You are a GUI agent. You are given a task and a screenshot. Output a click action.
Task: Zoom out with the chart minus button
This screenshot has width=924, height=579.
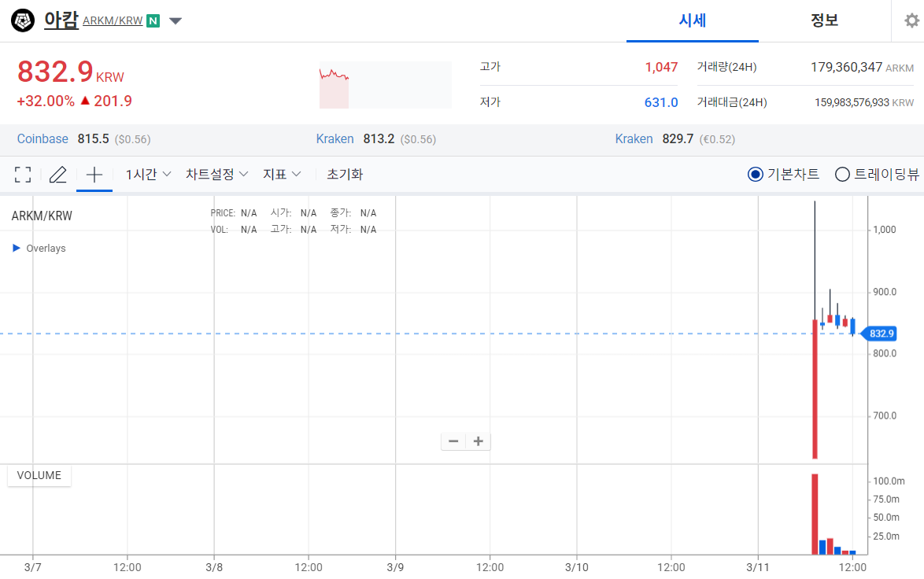click(453, 441)
